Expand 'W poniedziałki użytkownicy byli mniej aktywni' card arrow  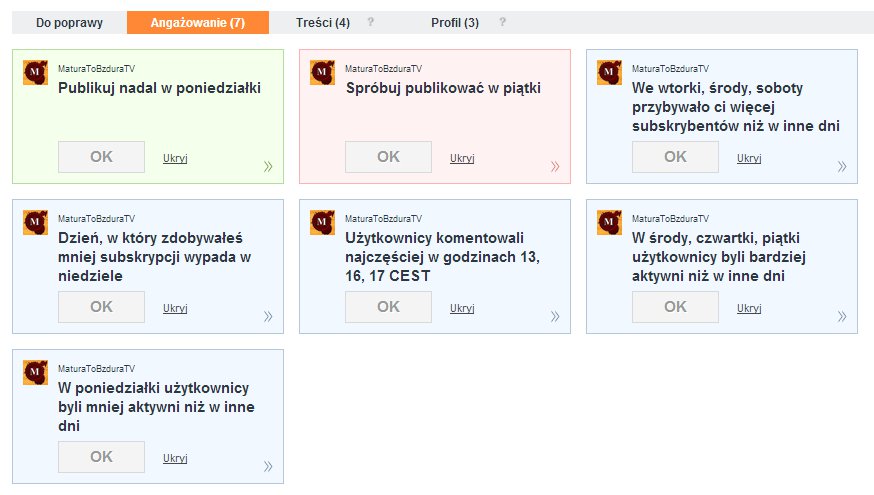[268, 466]
